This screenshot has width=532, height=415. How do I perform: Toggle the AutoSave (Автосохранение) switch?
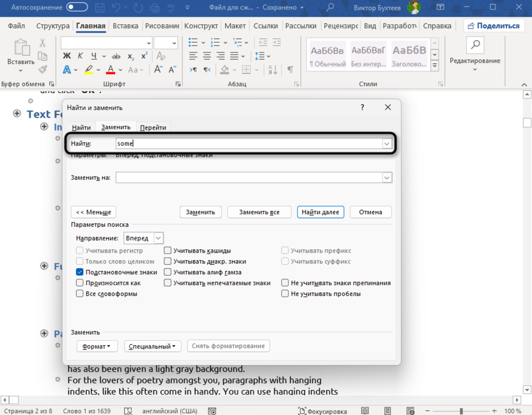[x=77, y=7]
